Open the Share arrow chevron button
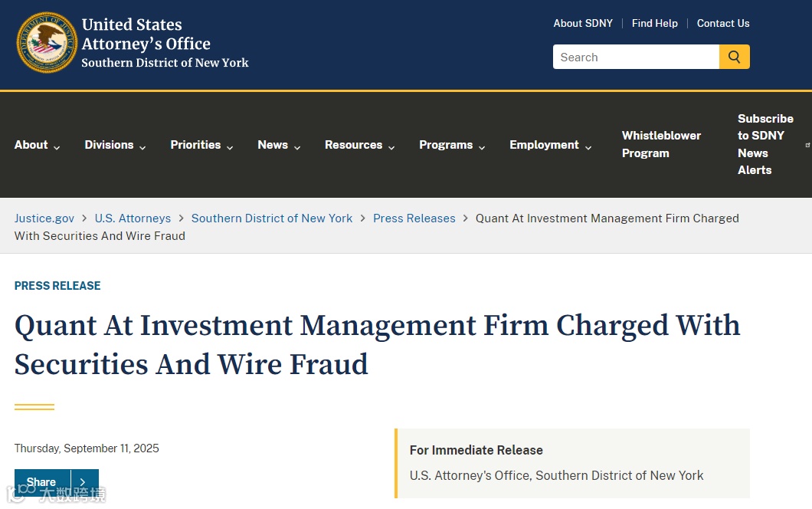 pyautogui.click(x=84, y=482)
